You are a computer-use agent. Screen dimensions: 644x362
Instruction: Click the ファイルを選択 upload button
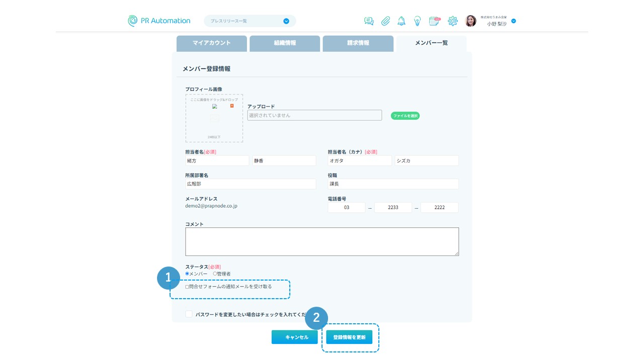[x=405, y=116]
